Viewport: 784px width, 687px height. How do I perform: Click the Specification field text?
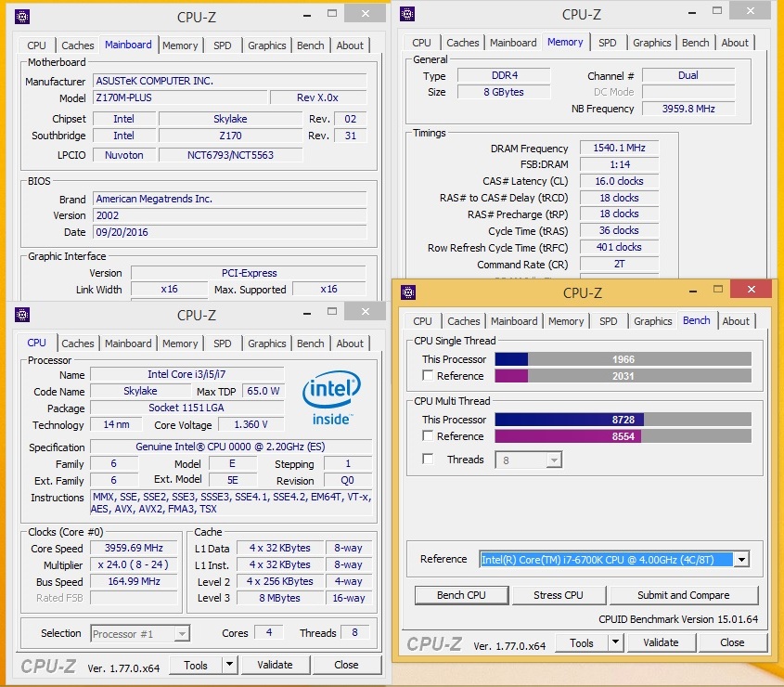(x=230, y=447)
